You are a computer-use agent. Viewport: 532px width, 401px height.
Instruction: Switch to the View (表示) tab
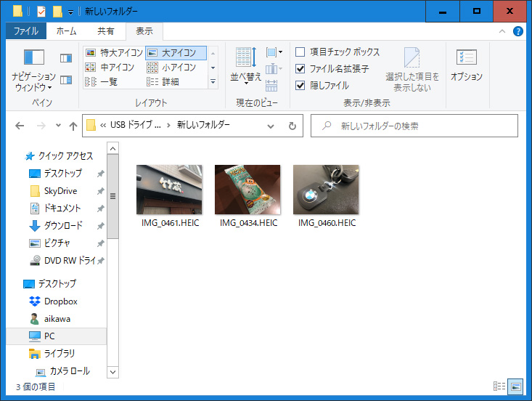tap(144, 31)
